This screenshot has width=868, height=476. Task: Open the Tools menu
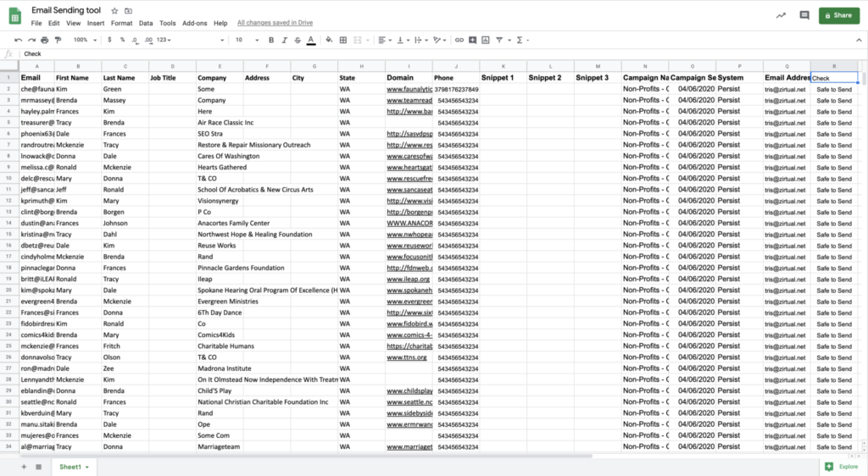click(167, 23)
